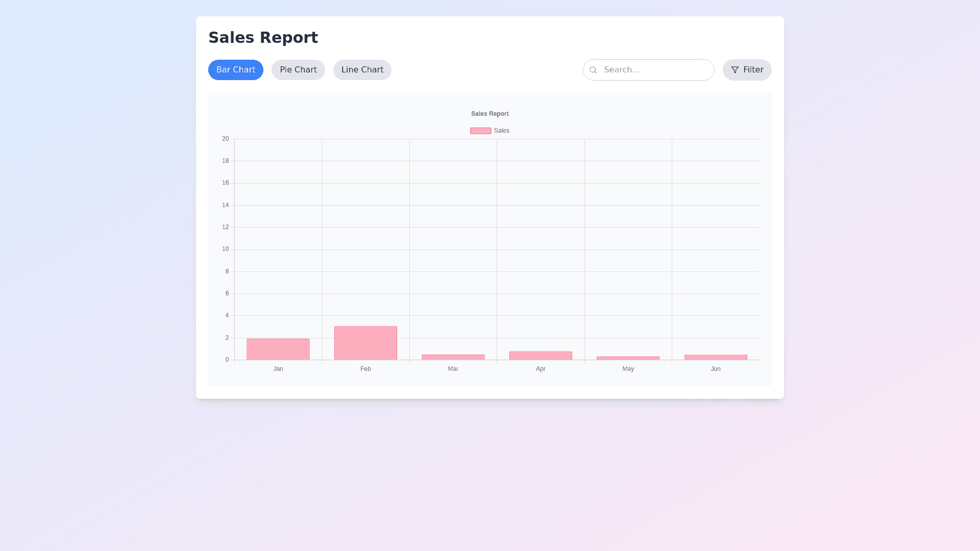The image size is (980, 551).
Task: Click the funnel filter icon
Action: [735, 70]
